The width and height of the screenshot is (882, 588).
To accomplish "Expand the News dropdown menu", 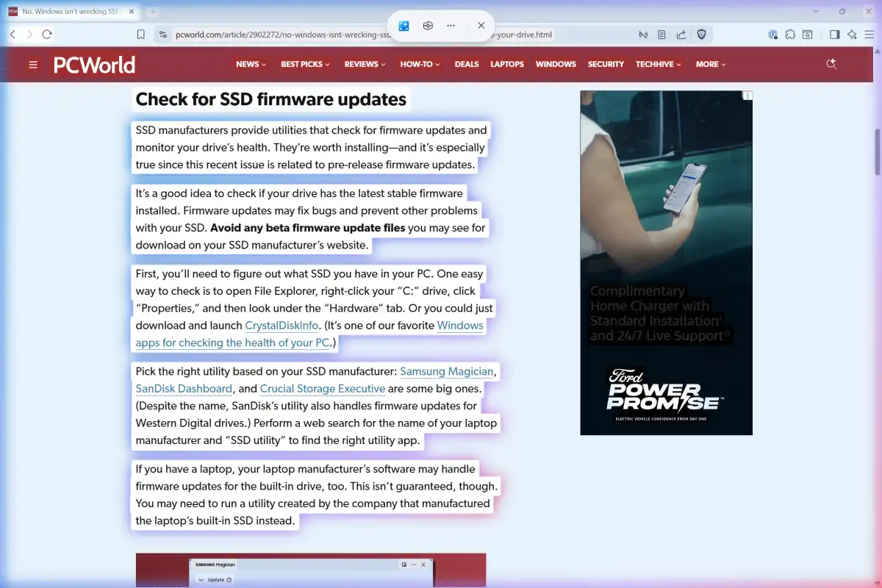I will pos(251,65).
